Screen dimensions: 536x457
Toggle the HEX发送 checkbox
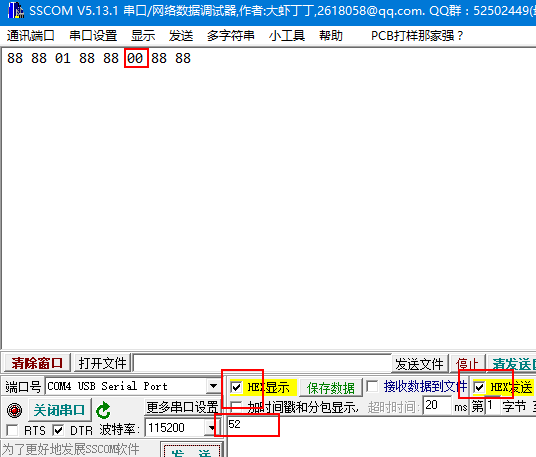(479, 387)
